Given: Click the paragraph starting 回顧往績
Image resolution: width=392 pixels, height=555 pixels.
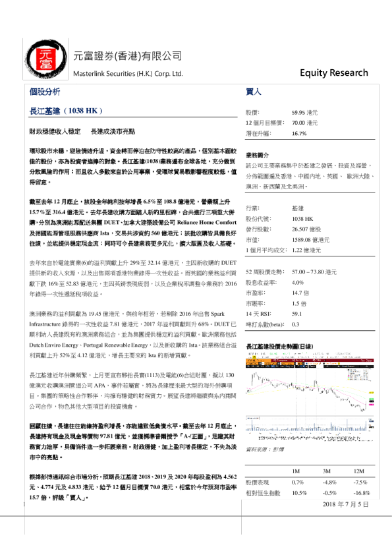Looking at the screenshot, I should (x=133, y=442).
